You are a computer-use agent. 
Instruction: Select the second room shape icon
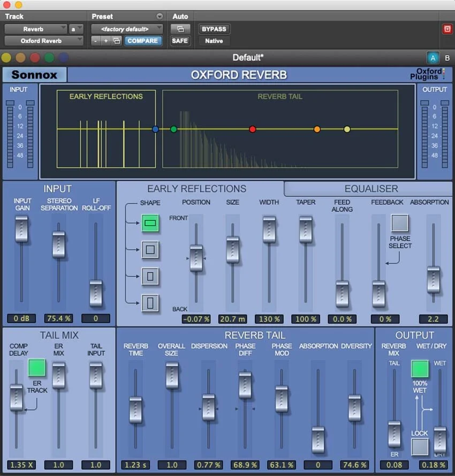(150, 250)
